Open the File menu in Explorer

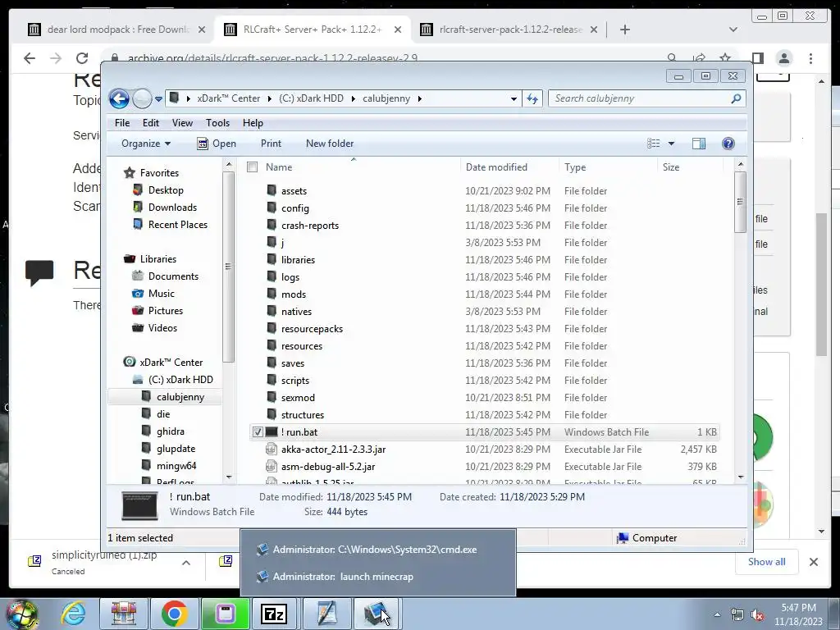point(122,123)
